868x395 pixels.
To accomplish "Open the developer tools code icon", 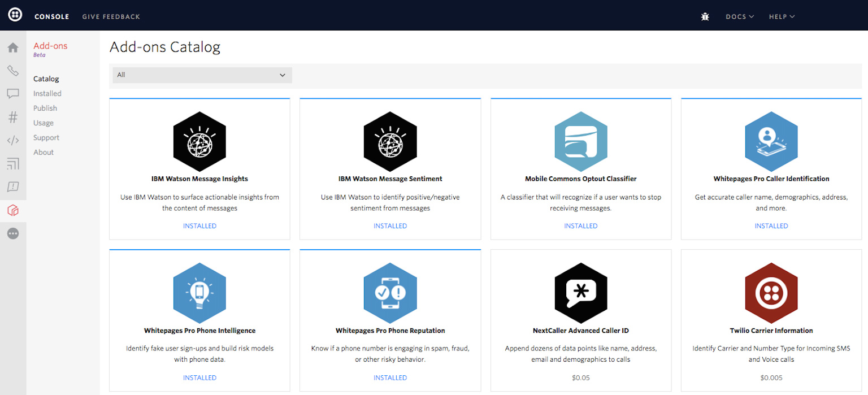I will click(x=13, y=140).
